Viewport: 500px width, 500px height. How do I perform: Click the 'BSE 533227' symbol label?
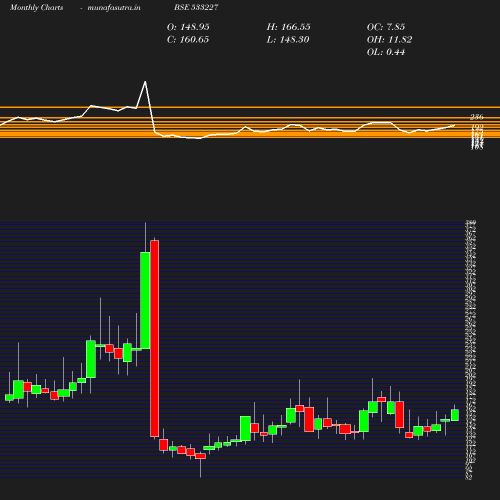tap(196, 7)
